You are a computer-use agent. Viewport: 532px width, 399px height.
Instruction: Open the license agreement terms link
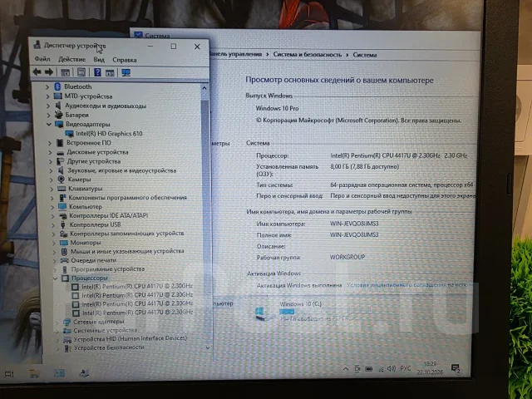tap(410, 285)
